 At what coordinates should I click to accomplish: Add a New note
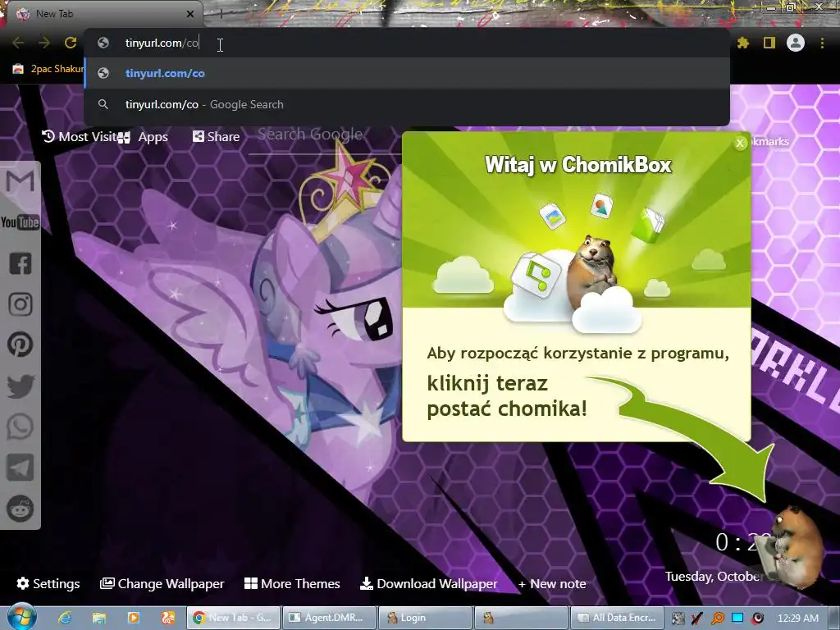[x=552, y=583]
